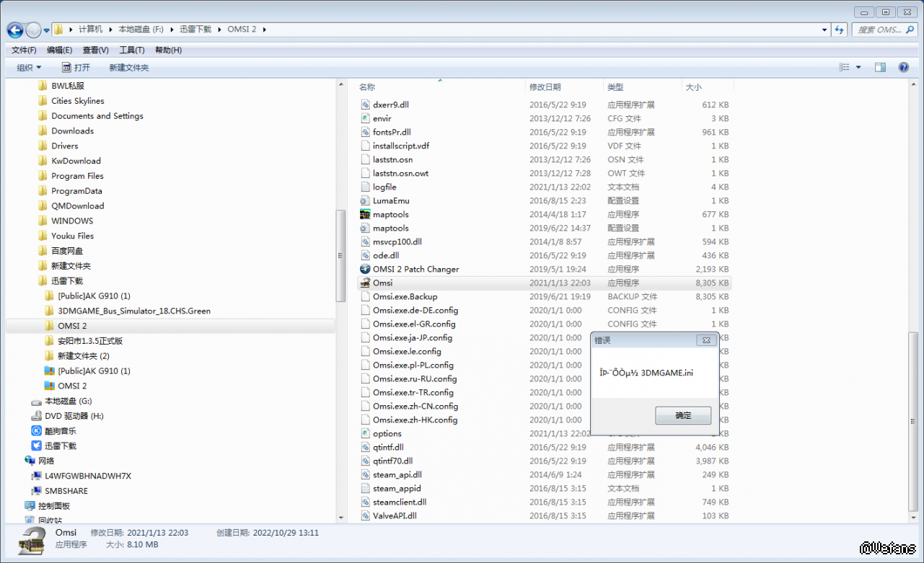Click the 控制面板 icon in tree
Screen dimensions: 924x563
pos(30,505)
